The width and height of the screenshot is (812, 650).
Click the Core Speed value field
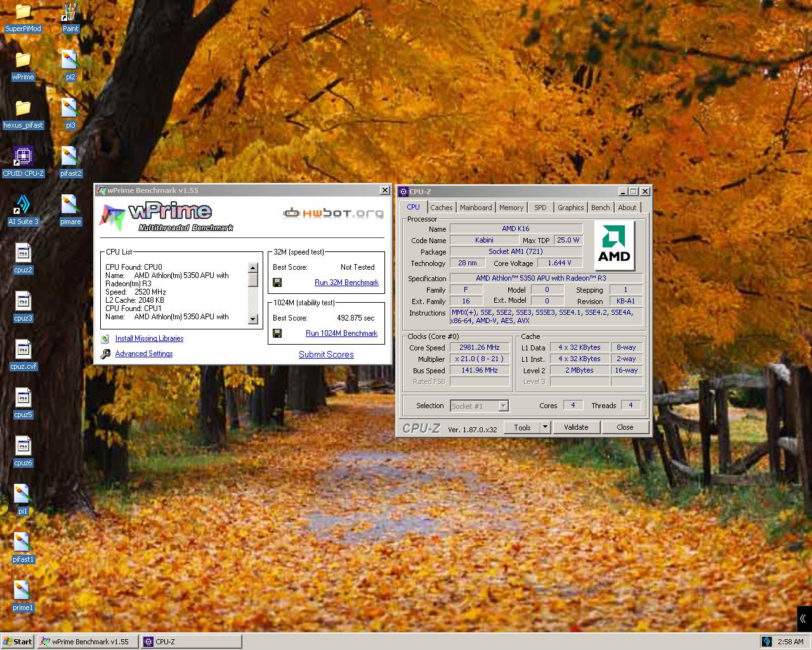point(480,348)
